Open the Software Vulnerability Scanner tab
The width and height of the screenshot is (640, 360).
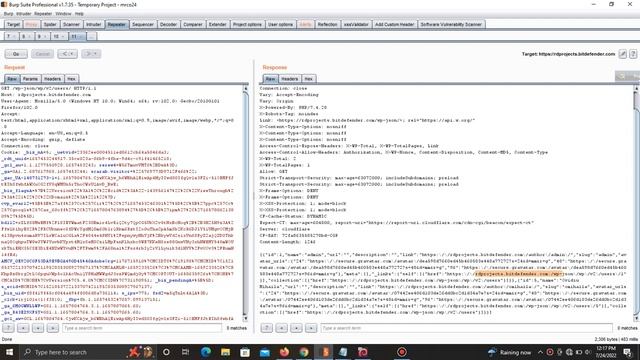[x=451, y=24]
